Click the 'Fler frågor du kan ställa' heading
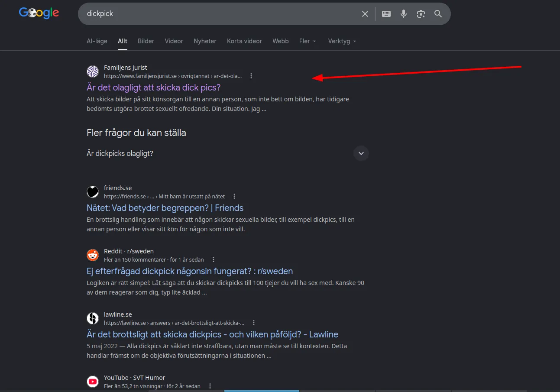The image size is (560, 392). 136,133
